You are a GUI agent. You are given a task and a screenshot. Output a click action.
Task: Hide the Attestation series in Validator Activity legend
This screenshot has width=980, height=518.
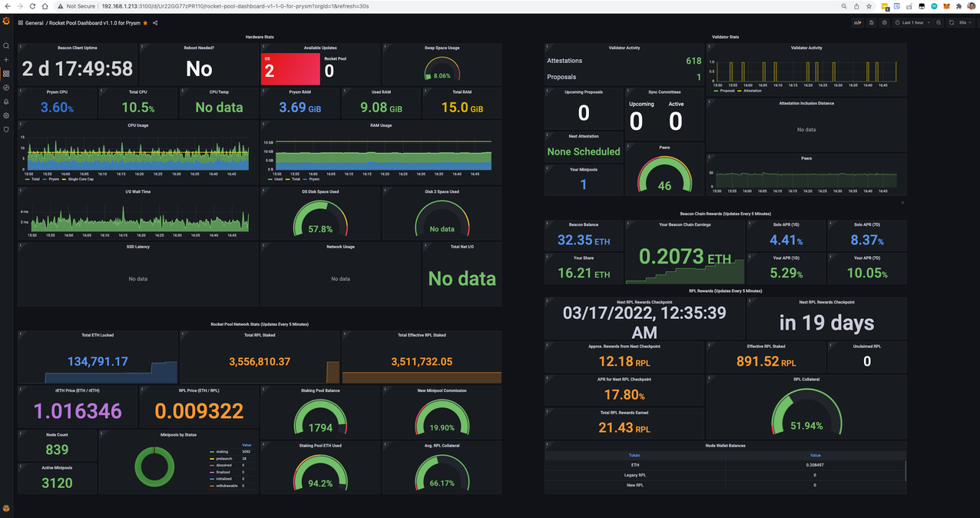[x=753, y=91]
